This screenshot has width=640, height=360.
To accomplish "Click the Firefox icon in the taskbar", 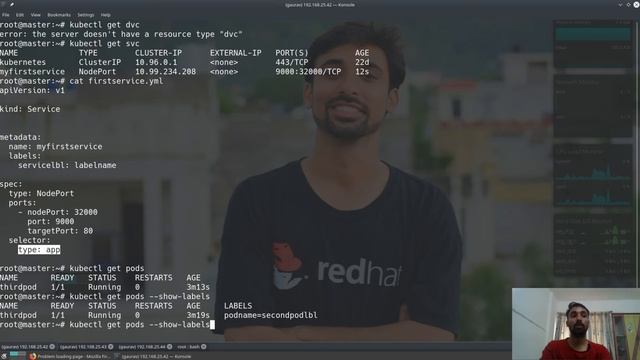I will click(33, 356).
